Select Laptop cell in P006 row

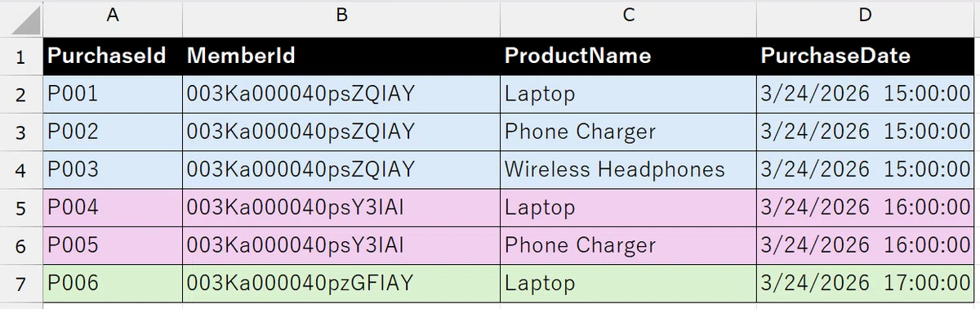pos(628,284)
